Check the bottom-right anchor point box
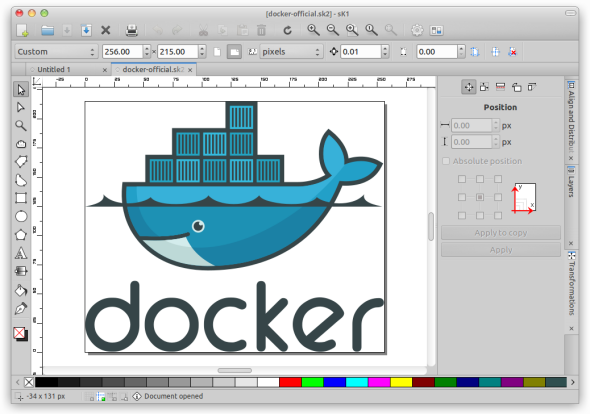This screenshot has width=590, height=414. (498, 216)
